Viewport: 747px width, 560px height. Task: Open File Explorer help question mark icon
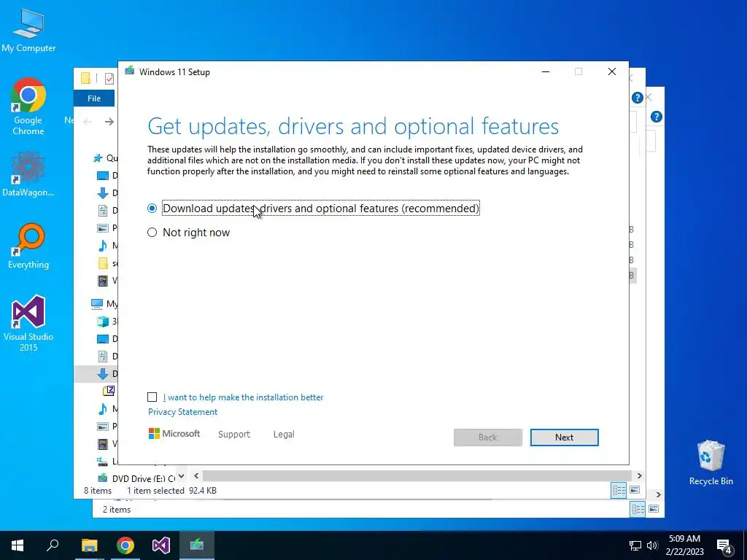click(637, 98)
